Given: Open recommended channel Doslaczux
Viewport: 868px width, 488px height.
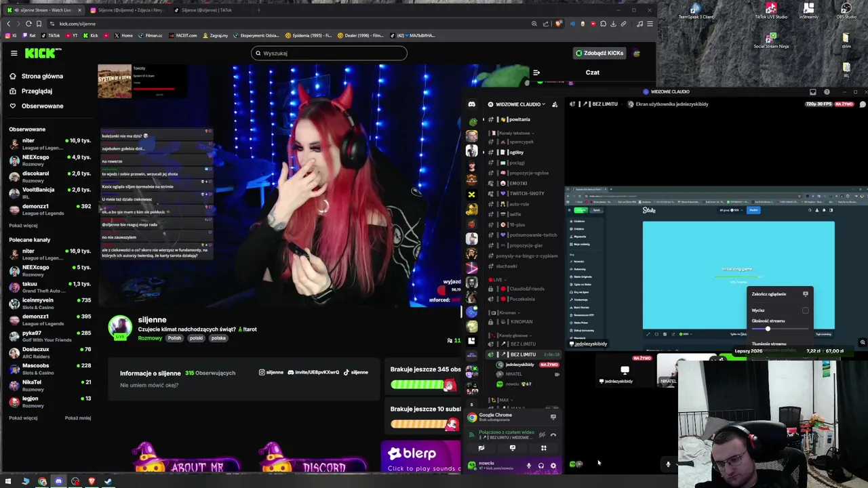Looking at the screenshot, I should 49,352.
